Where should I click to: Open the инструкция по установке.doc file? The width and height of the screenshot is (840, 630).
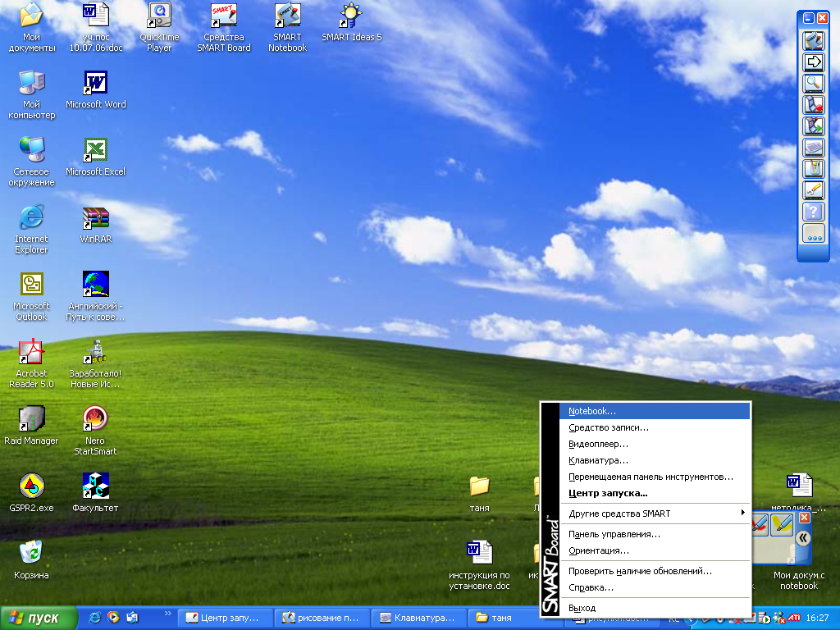(479, 566)
